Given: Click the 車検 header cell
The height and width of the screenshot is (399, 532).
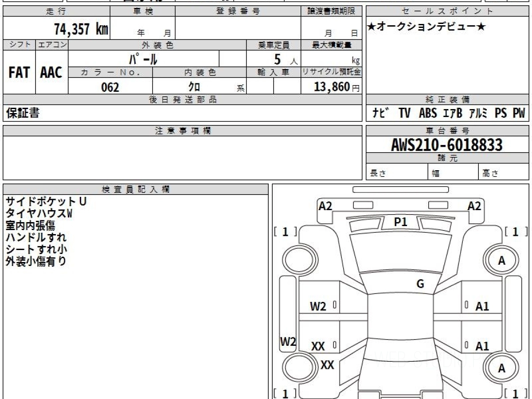Looking at the screenshot, I should coord(143,12).
